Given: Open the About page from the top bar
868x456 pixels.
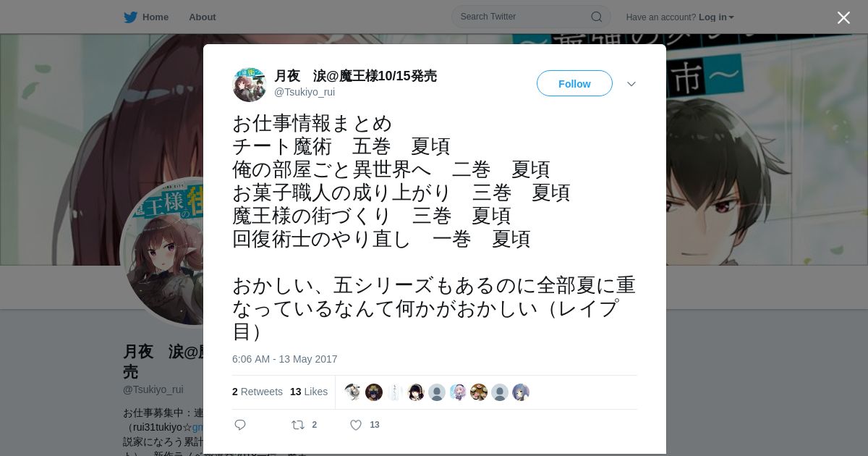Looking at the screenshot, I should click(203, 17).
